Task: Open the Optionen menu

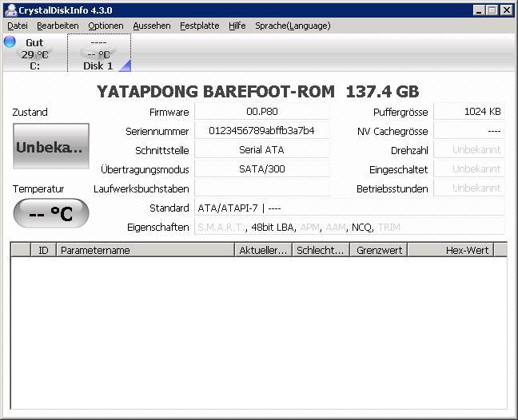Action: [106, 26]
